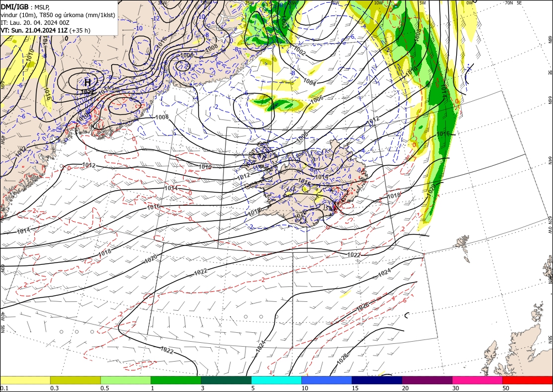Click the 1002 isobar label
The width and height of the screenshot is (553, 392).
pos(299,51)
